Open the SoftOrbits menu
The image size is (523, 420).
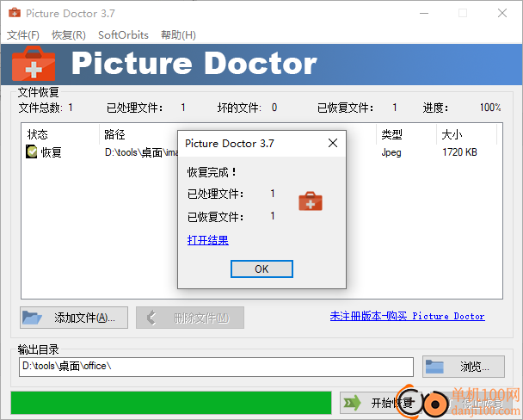pyautogui.click(x=123, y=35)
